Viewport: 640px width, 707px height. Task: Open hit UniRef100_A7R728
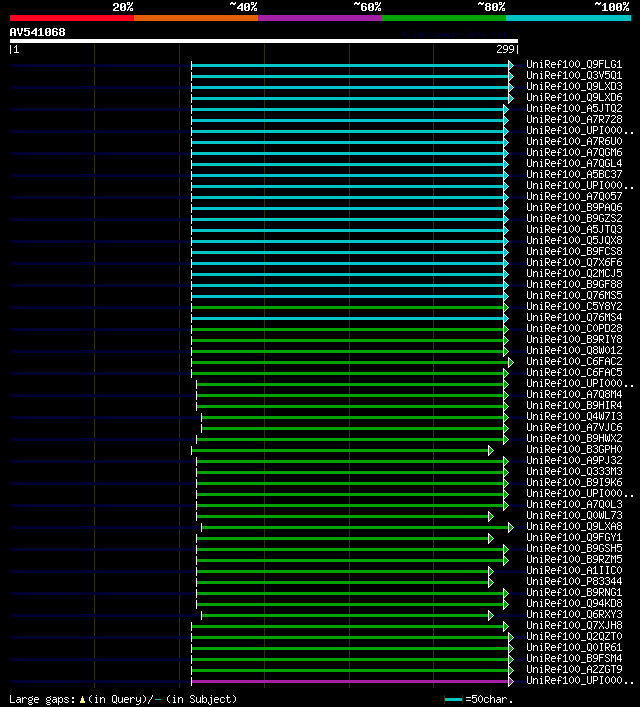pos(574,119)
